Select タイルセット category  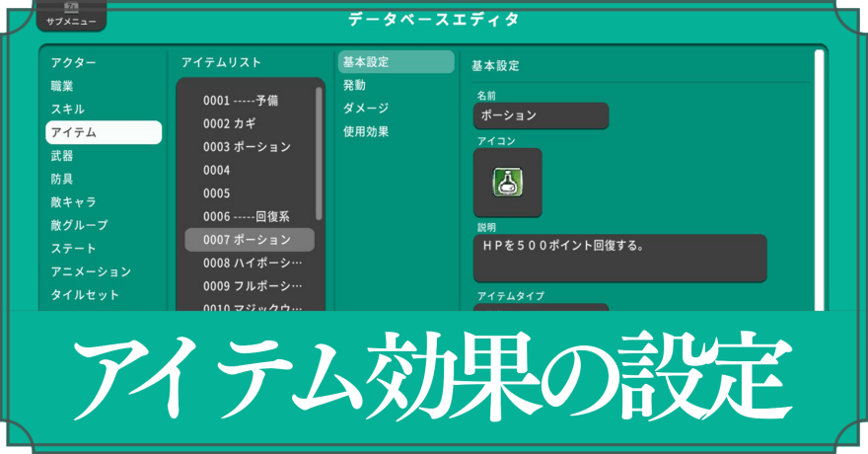point(85,295)
